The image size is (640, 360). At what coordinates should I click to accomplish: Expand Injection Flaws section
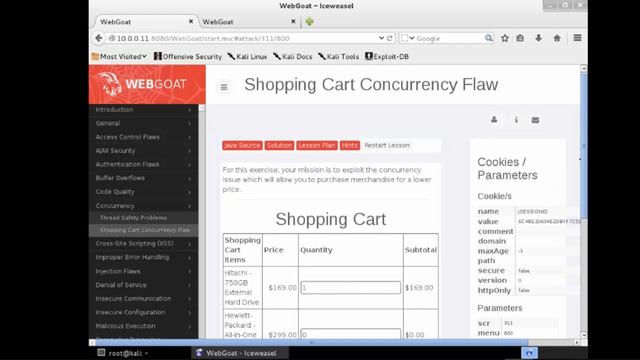(x=143, y=271)
